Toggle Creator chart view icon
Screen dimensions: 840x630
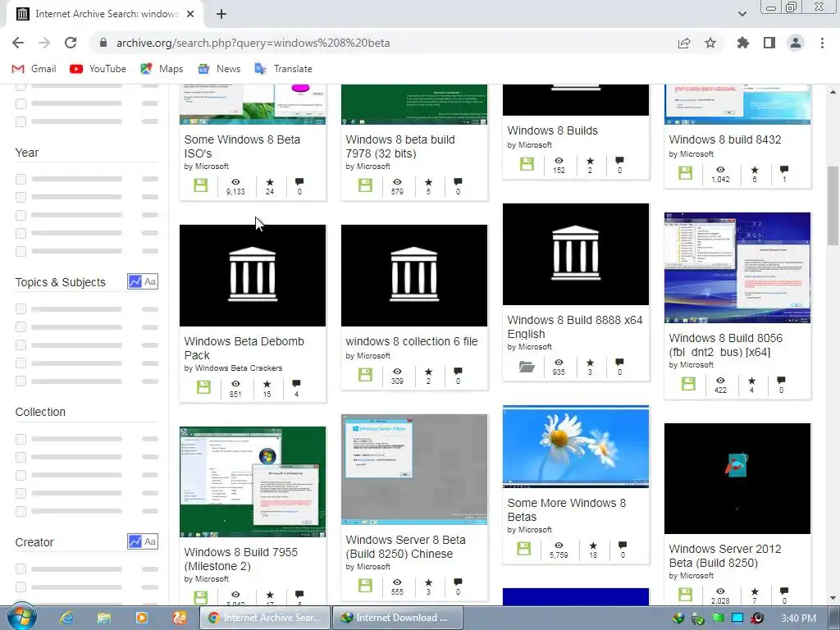(x=135, y=541)
